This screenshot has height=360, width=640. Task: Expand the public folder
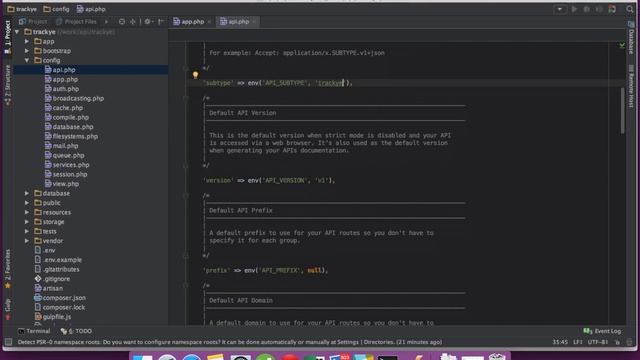(27, 203)
